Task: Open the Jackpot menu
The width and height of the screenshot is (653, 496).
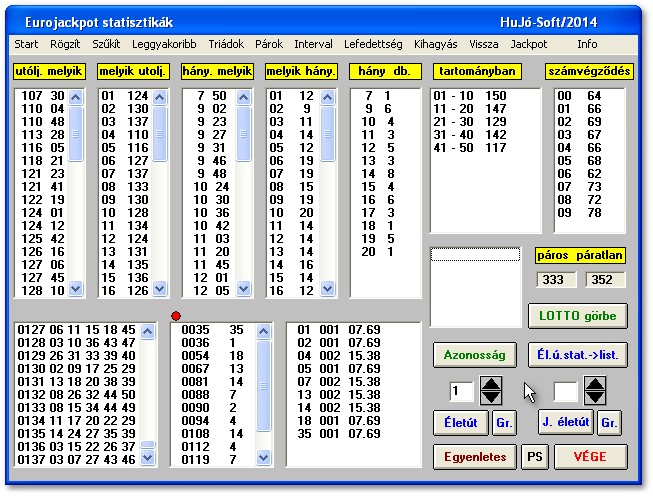Action: (529, 44)
